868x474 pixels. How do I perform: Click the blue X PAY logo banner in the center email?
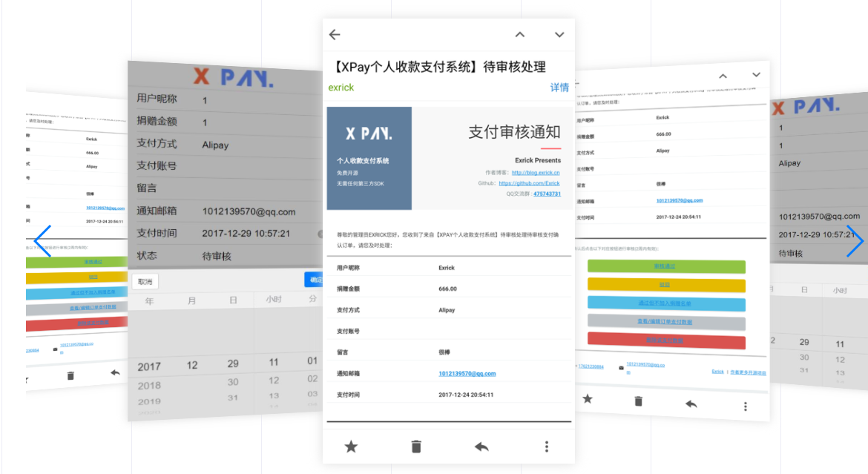(x=369, y=158)
